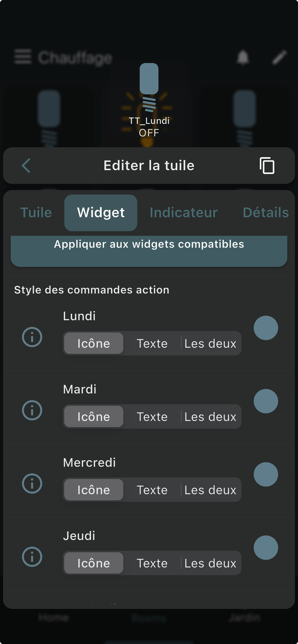Select Les deux style for Mardi
Viewport: 298px width, 644px height.
(x=210, y=417)
